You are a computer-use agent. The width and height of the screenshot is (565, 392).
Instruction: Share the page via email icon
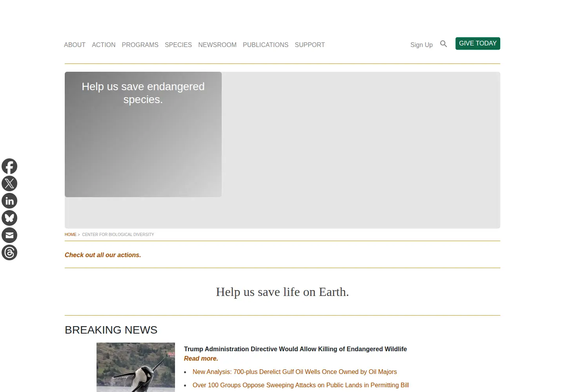(9, 235)
